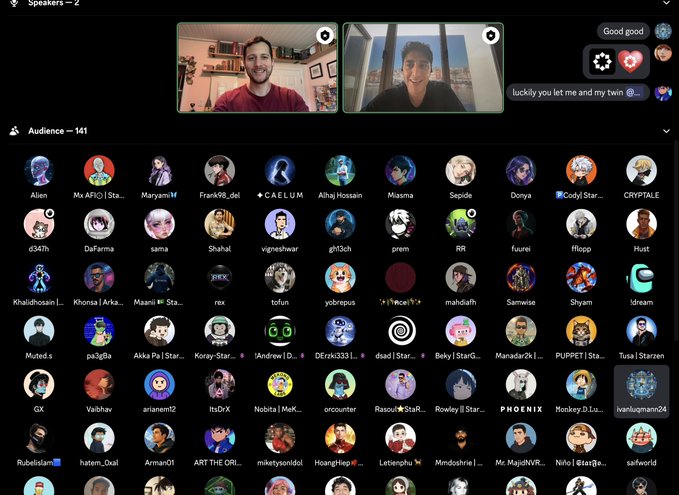Click the PHOENIX username label

coord(521,409)
